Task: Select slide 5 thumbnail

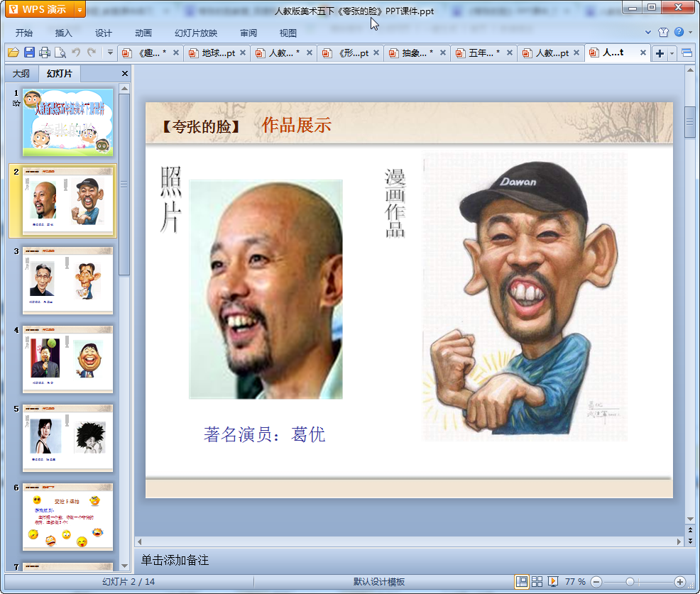Action: (68, 439)
